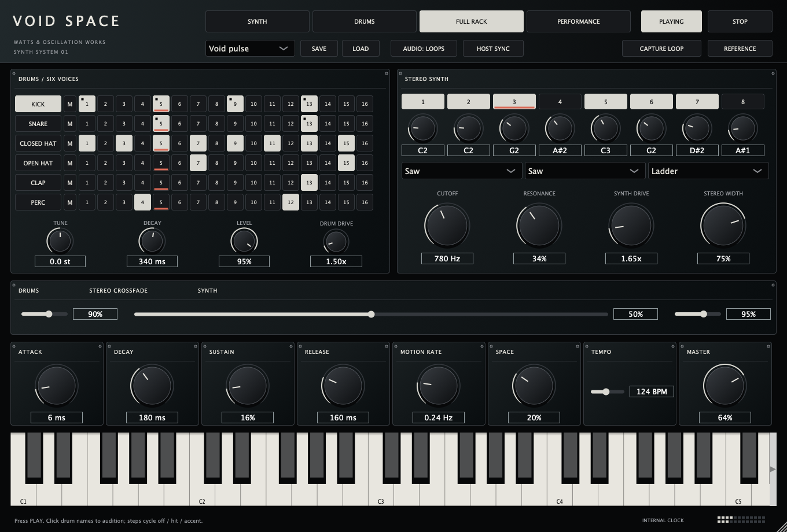
Task: Open the Void pulse preset dropdown
Action: tap(250, 49)
